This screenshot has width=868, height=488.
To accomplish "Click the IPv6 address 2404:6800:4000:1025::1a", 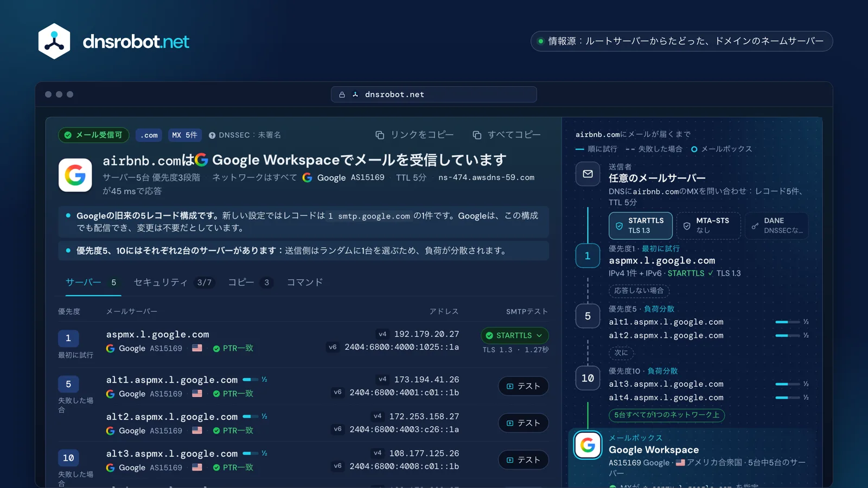I will tap(402, 347).
